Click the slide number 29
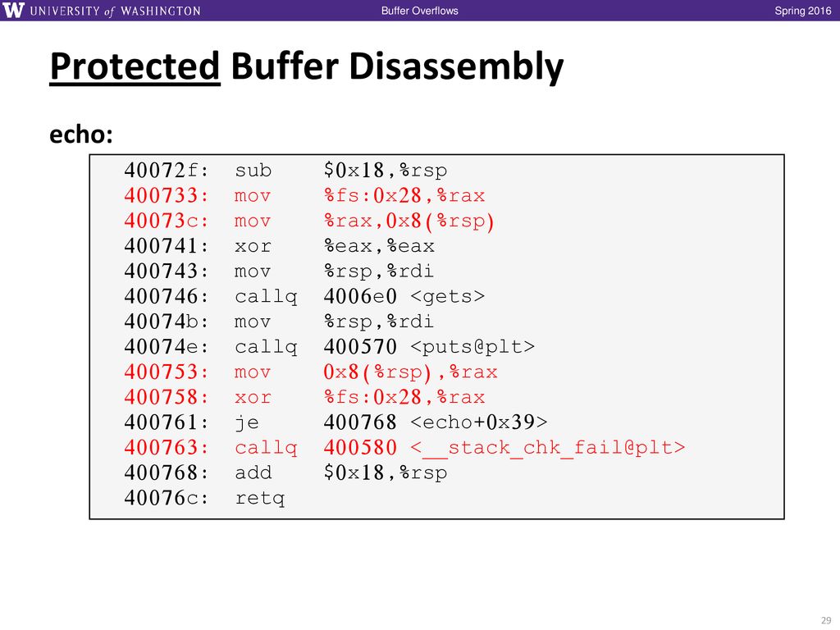 pos(826,620)
